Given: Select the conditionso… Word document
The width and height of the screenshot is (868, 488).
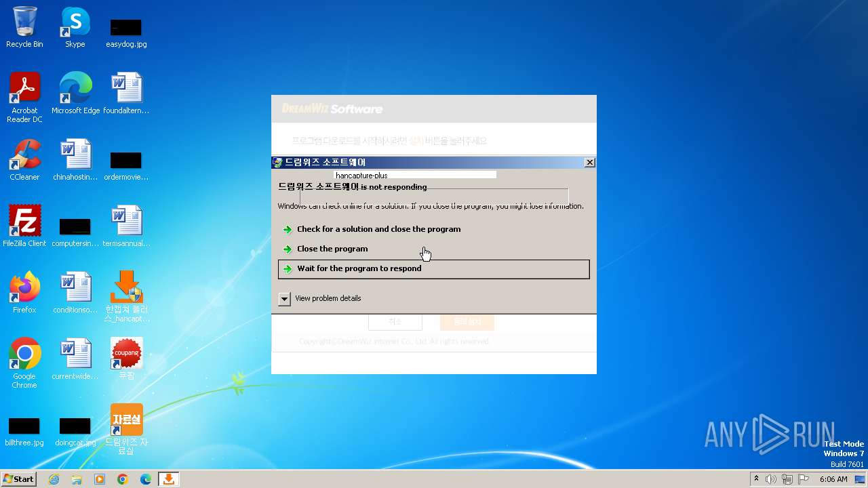Looking at the screenshot, I should [x=75, y=292].
